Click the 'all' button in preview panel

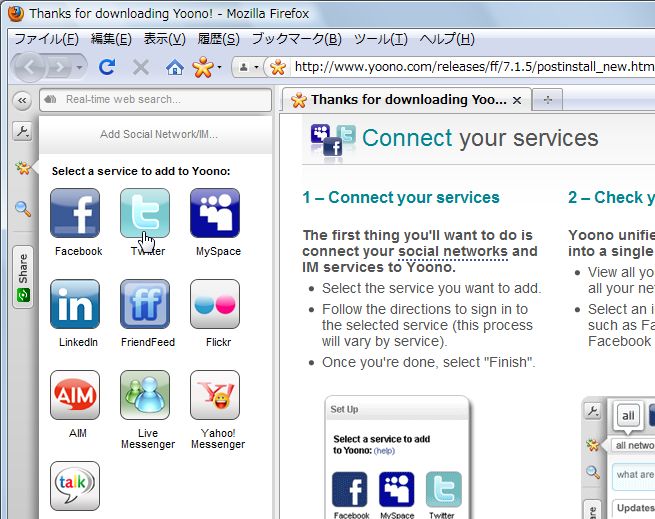pyautogui.click(x=628, y=416)
